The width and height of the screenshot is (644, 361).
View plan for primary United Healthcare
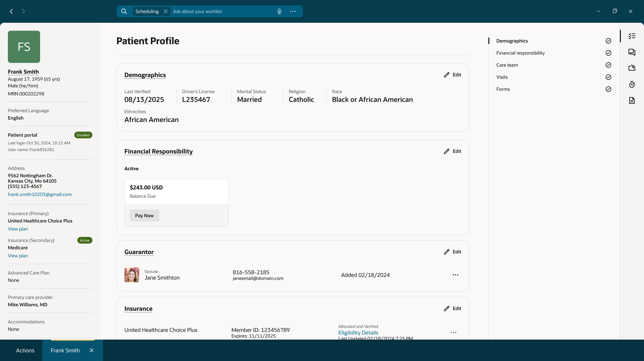[18, 229]
